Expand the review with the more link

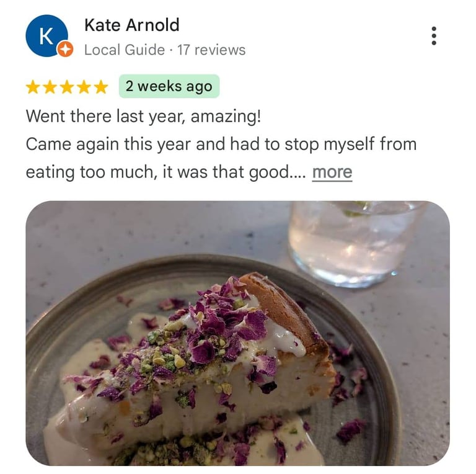click(332, 172)
